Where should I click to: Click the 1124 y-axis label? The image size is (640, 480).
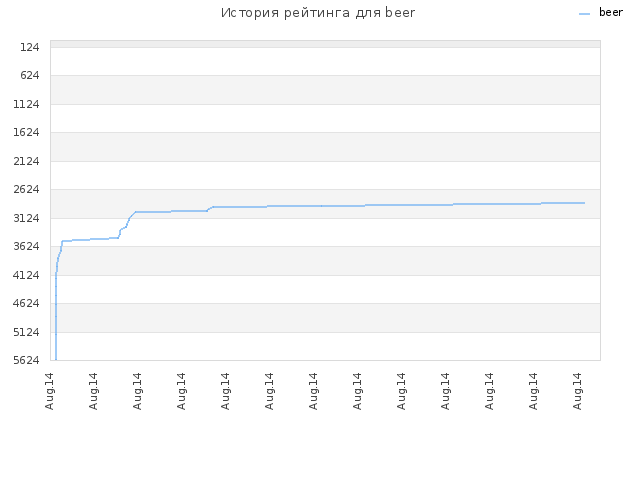click(27, 104)
